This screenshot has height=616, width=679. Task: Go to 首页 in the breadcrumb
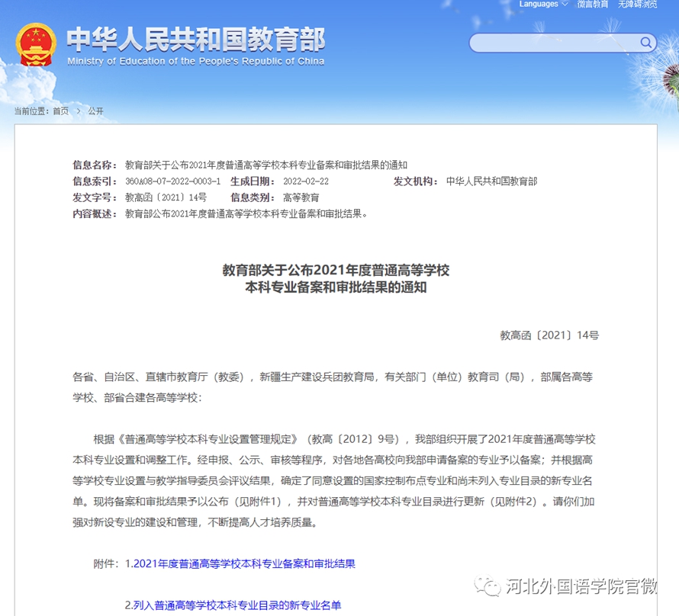pyautogui.click(x=60, y=111)
